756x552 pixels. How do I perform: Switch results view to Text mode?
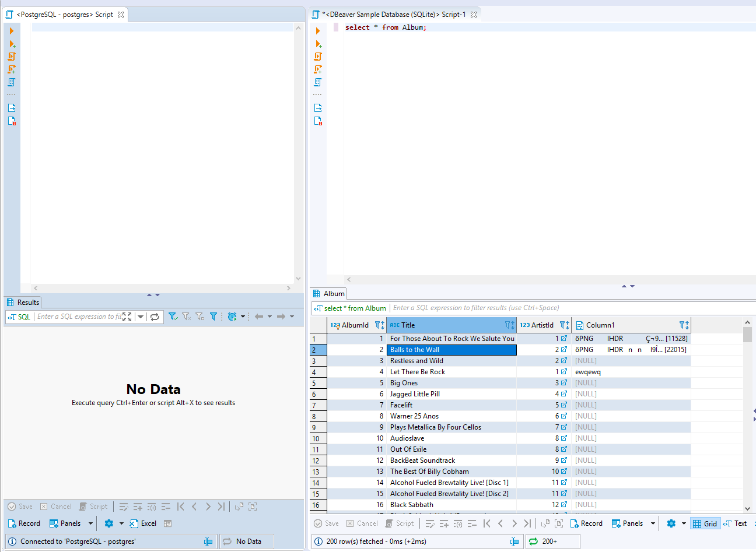[x=736, y=523]
